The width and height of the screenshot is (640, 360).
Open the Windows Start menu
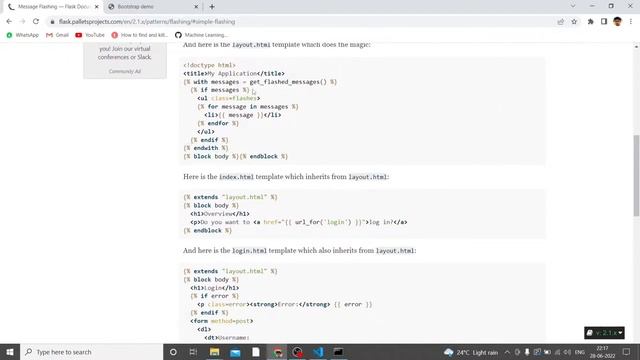point(10,352)
